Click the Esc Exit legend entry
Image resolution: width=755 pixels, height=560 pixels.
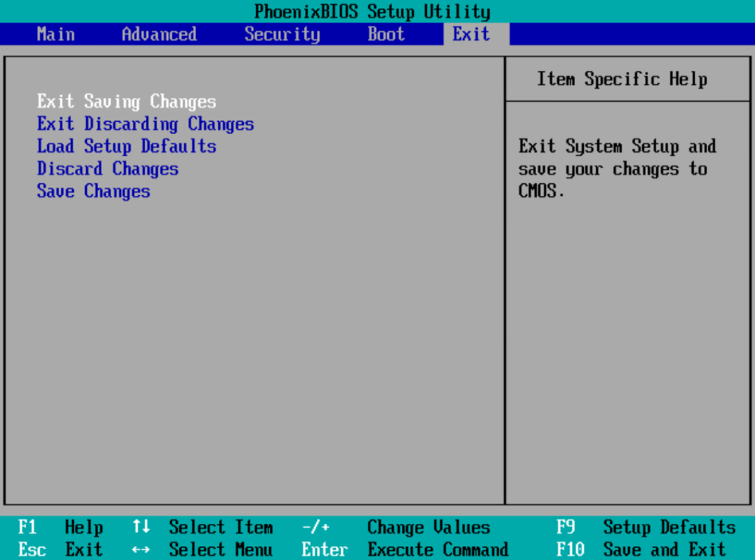tap(60, 550)
